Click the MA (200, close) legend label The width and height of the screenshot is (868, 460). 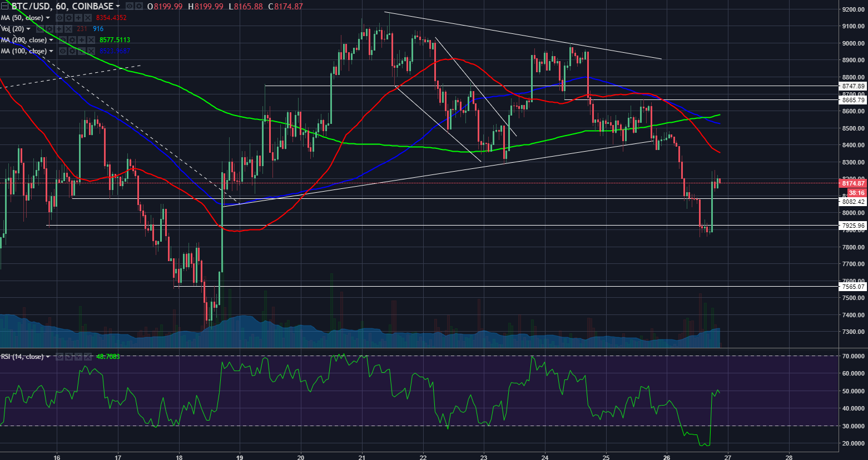[x=24, y=40]
